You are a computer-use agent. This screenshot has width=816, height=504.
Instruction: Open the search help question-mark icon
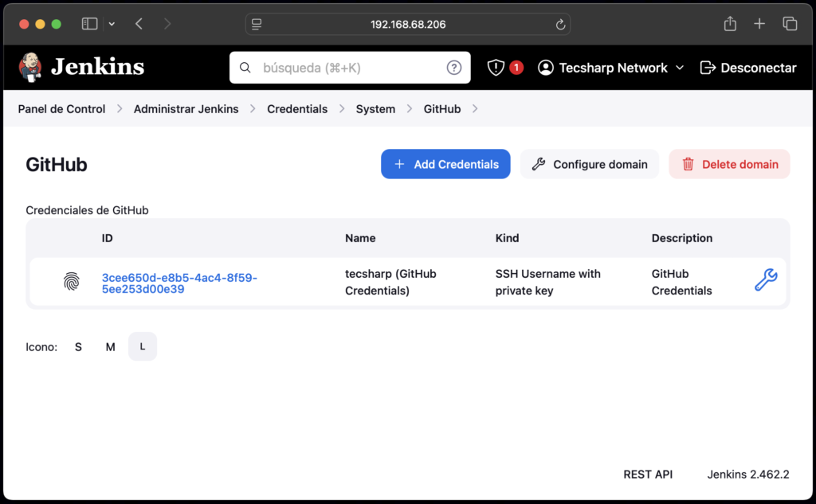(x=453, y=68)
